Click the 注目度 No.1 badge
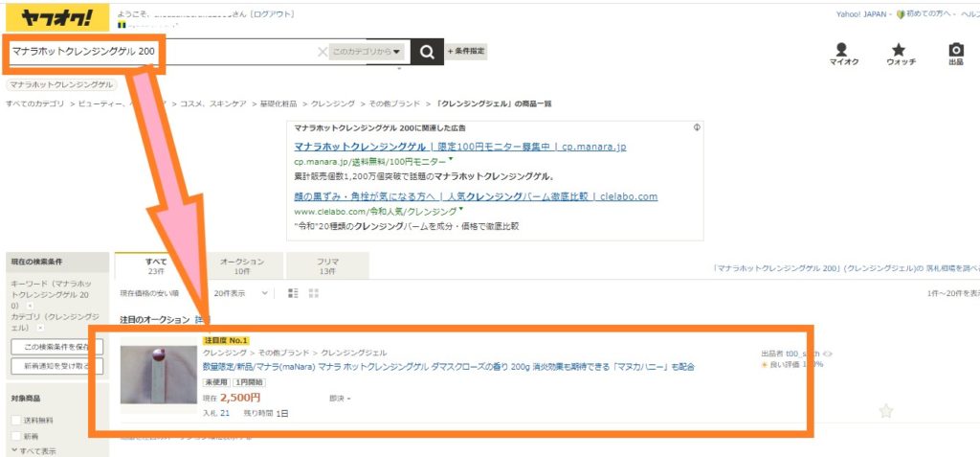This screenshot has width=980, height=457. (x=226, y=340)
